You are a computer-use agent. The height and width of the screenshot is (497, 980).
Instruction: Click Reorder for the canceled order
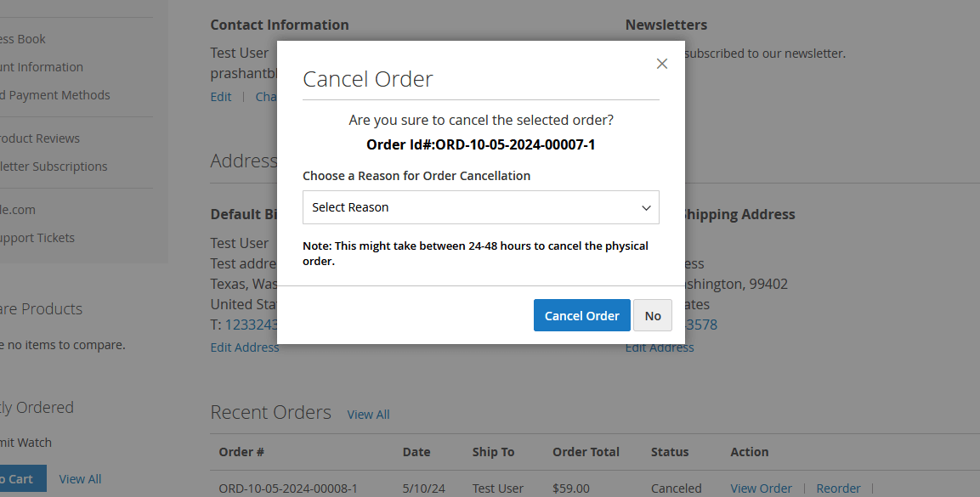pos(838,489)
